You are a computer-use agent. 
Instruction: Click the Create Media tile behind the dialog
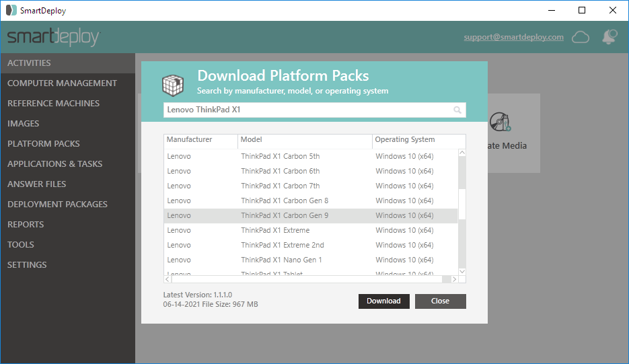[514, 133]
